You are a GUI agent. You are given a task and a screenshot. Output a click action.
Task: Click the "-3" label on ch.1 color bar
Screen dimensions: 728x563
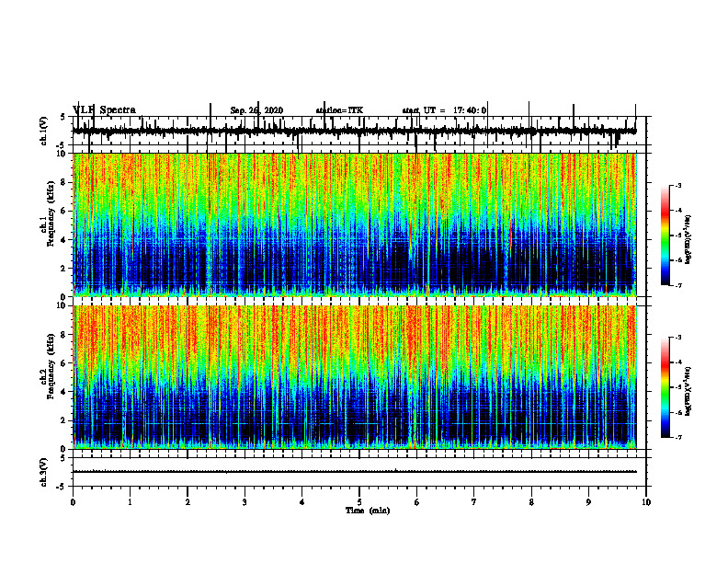click(678, 185)
